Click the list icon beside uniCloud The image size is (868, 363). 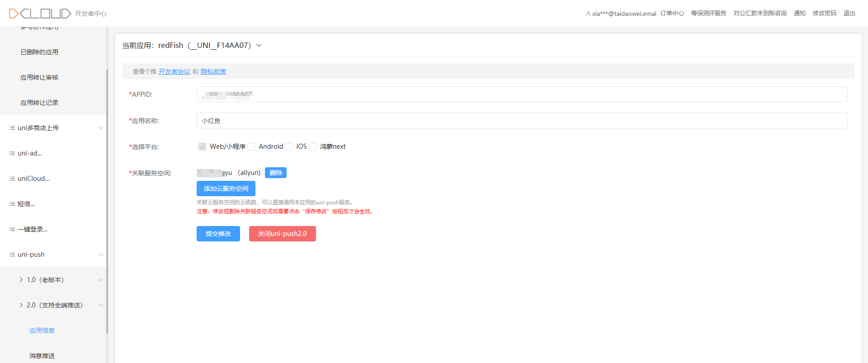pyautogui.click(x=12, y=179)
